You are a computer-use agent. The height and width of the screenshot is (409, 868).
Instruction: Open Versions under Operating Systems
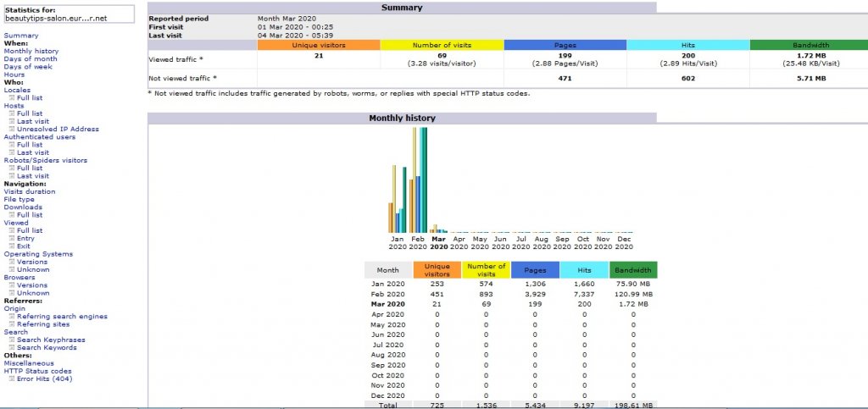point(32,262)
